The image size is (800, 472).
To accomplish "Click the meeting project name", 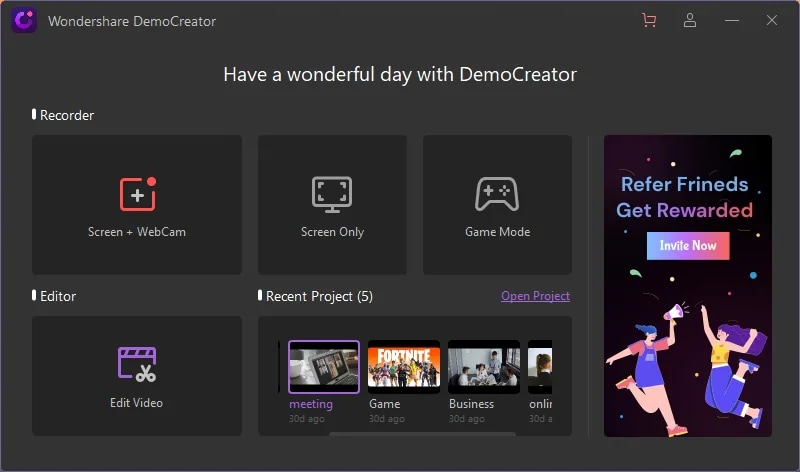I will click(311, 404).
